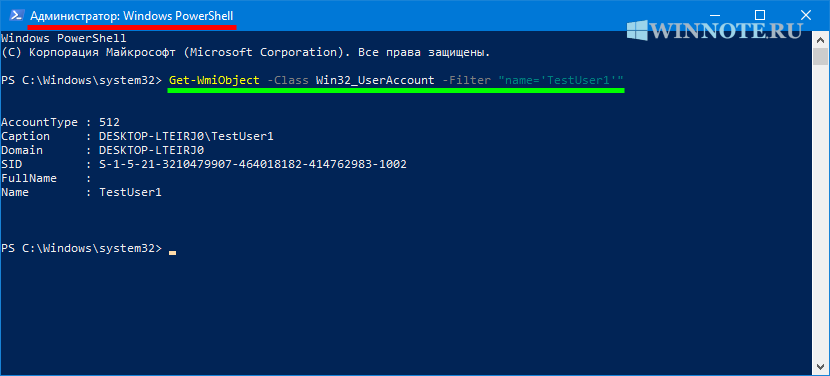This screenshot has width=830, height=376.
Task: Click the AccountType value 512
Action: tap(110, 122)
